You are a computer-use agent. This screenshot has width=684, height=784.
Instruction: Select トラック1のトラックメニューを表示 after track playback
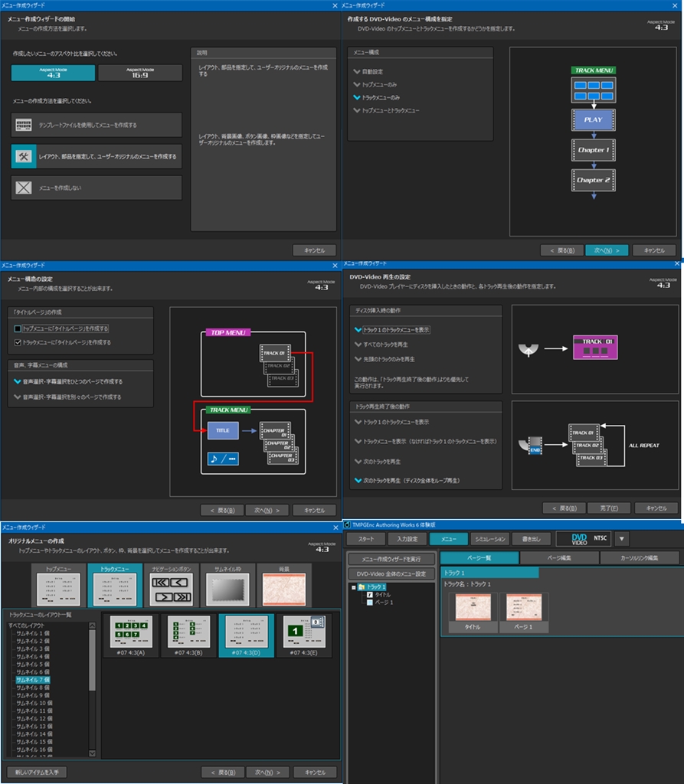point(391,422)
